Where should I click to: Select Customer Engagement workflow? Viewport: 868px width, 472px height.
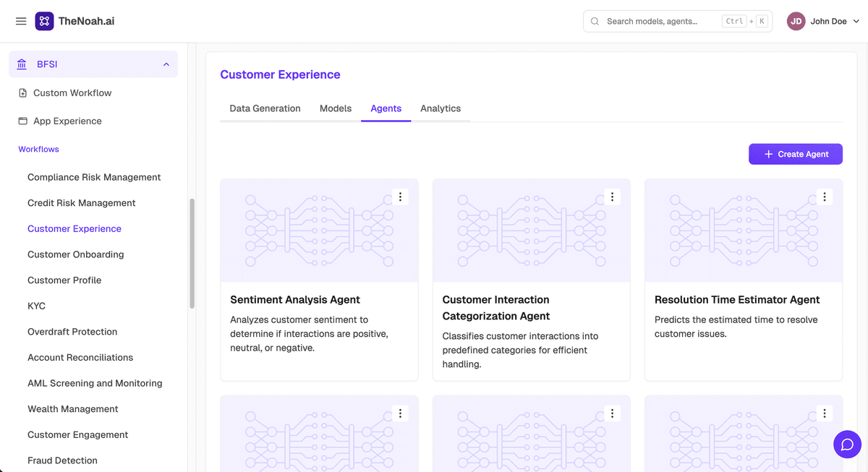point(78,434)
